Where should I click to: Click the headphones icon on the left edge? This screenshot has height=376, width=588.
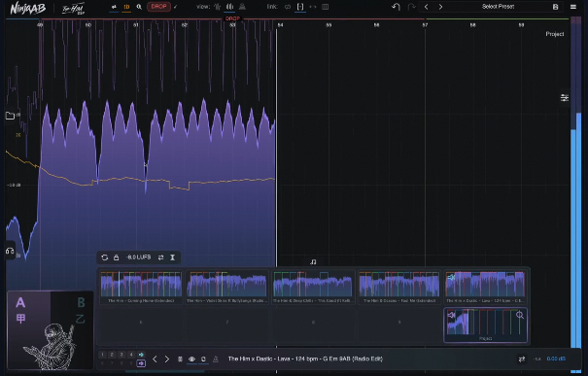click(x=10, y=251)
